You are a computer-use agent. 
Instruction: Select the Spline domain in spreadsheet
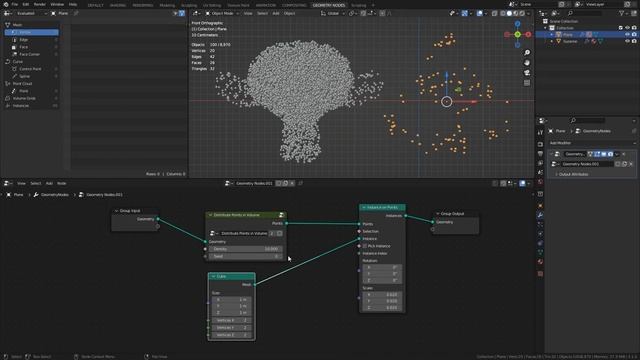[x=31, y=76]
